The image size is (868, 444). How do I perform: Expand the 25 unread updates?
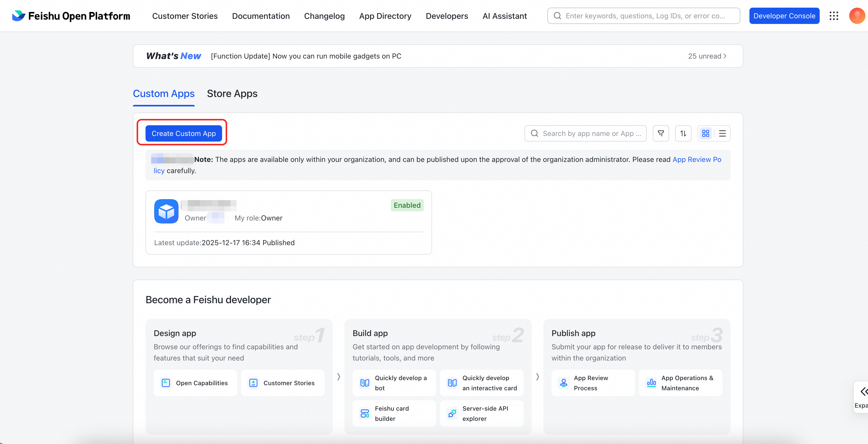point(707,56)
